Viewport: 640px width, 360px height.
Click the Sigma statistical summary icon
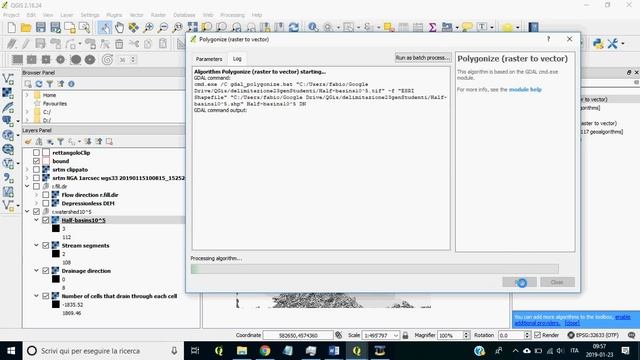[433, 27]
